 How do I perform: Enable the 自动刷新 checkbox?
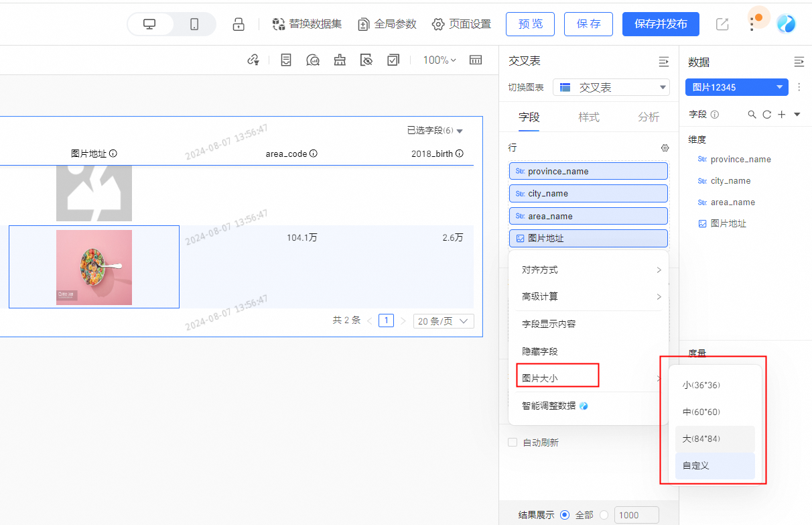click(513, 443)
